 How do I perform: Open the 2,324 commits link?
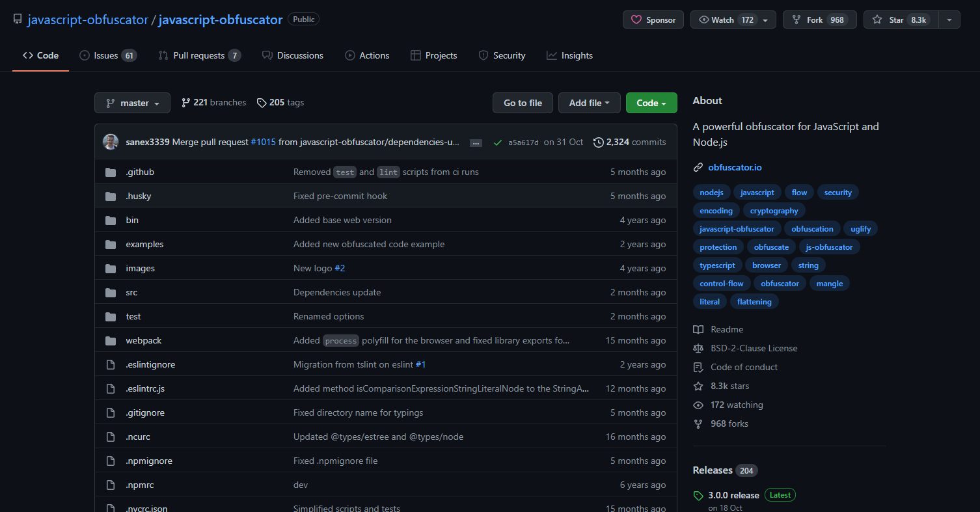(x=630, y=142)
